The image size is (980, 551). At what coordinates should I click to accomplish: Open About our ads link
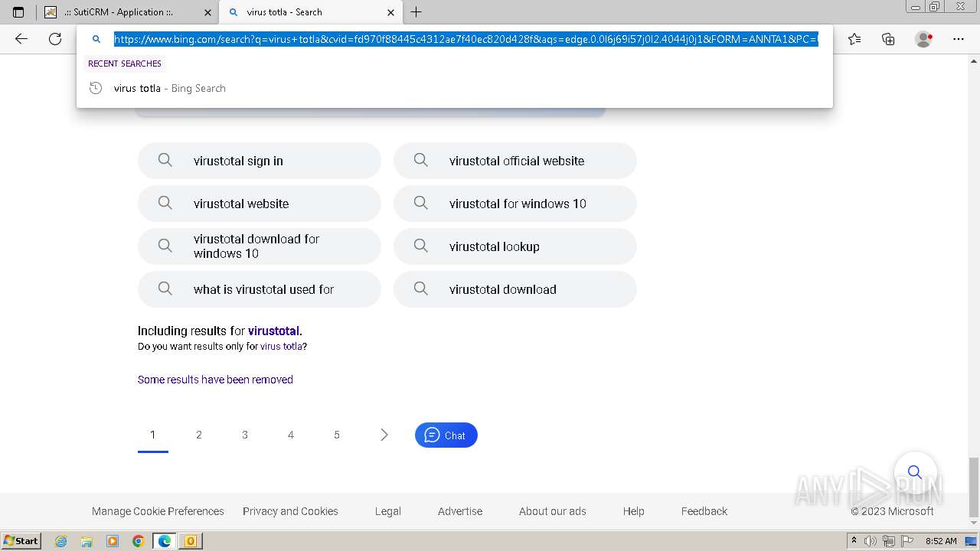[x=553, y=511]
